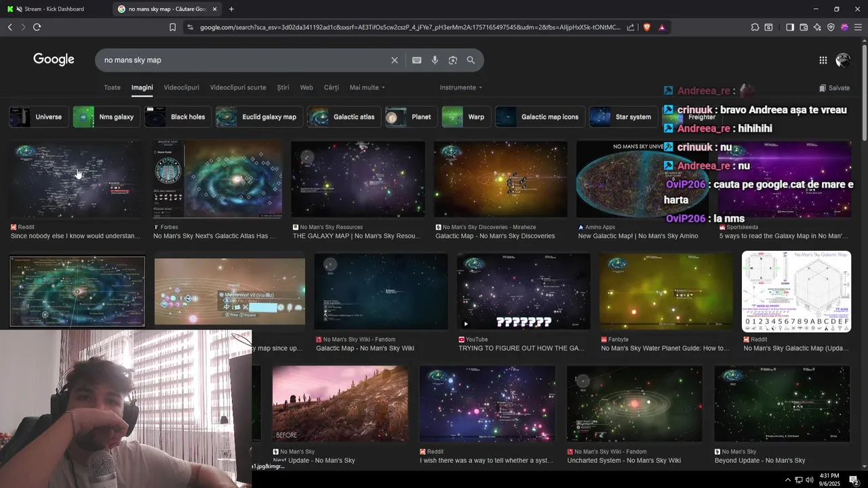The width and height of the screenshot is (868, 488).
Task: Open Miraheze Galactic Map image
Action: 500,179
